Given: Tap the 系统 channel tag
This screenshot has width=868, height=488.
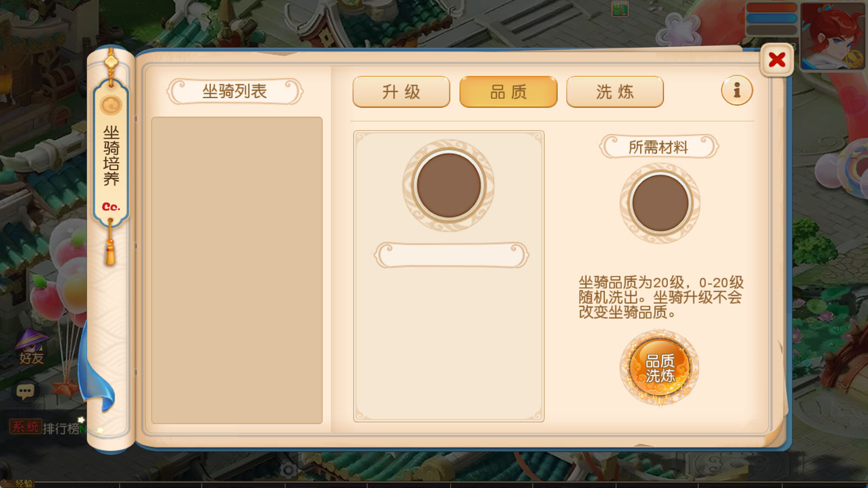Looking at the screenshot, I should click(x=25, y=427).
